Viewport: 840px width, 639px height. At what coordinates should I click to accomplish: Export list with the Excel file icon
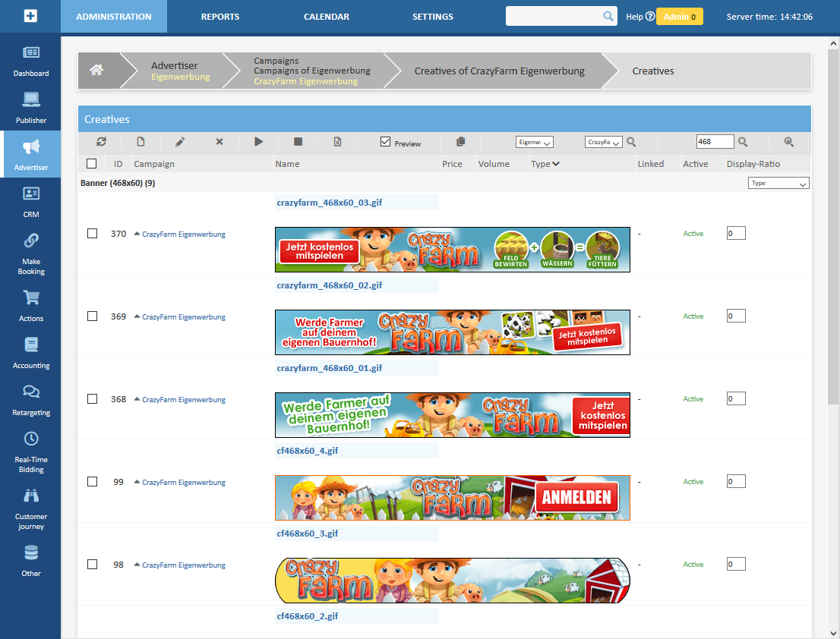coord(337,142)
